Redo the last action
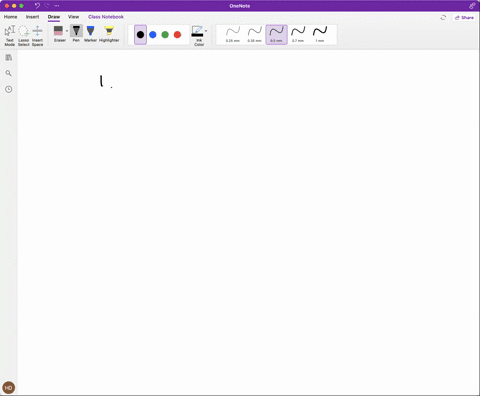Image resolution: width=480 pixels, height=396 pixels. coord(47,6)
